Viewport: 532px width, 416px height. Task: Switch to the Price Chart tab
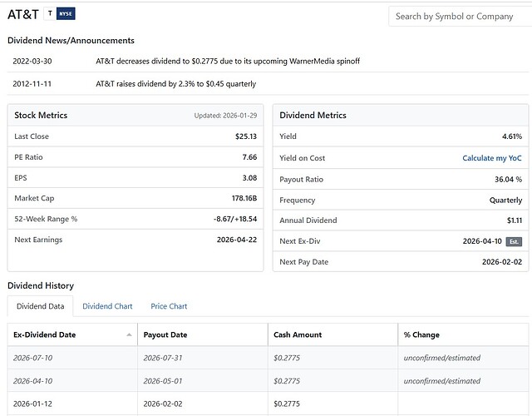[168, 306]
